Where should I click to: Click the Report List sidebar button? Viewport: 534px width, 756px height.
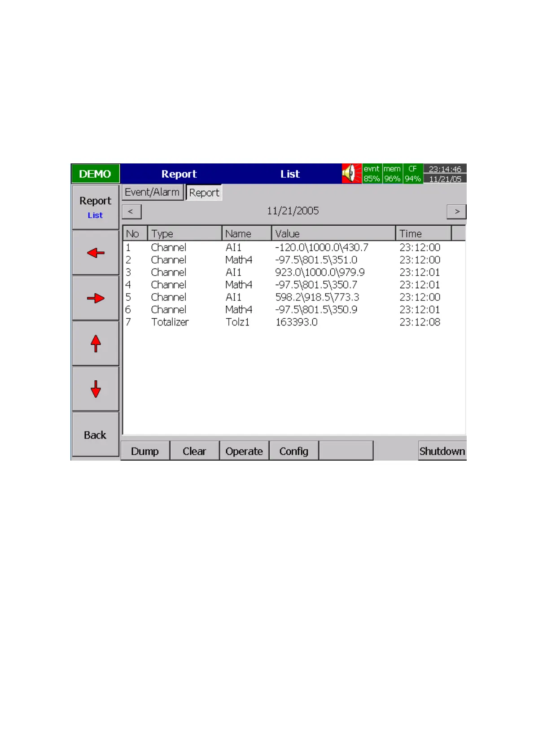(x=95, y=207)
